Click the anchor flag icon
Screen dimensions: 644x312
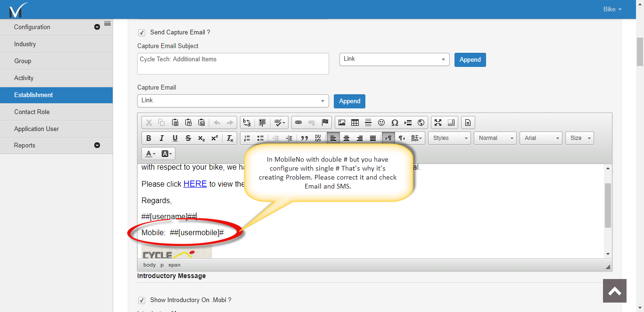[325, 123]
